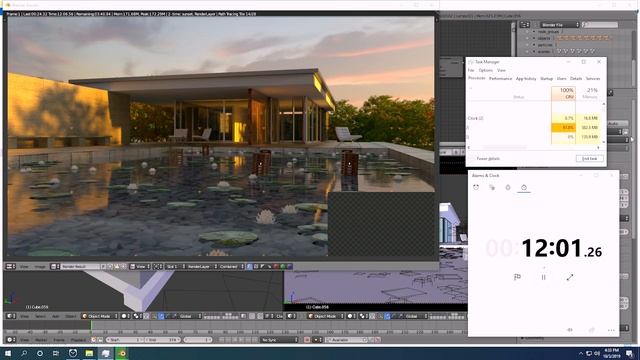Switch to Startup tab in Task Manager

(x=547, y=78)
